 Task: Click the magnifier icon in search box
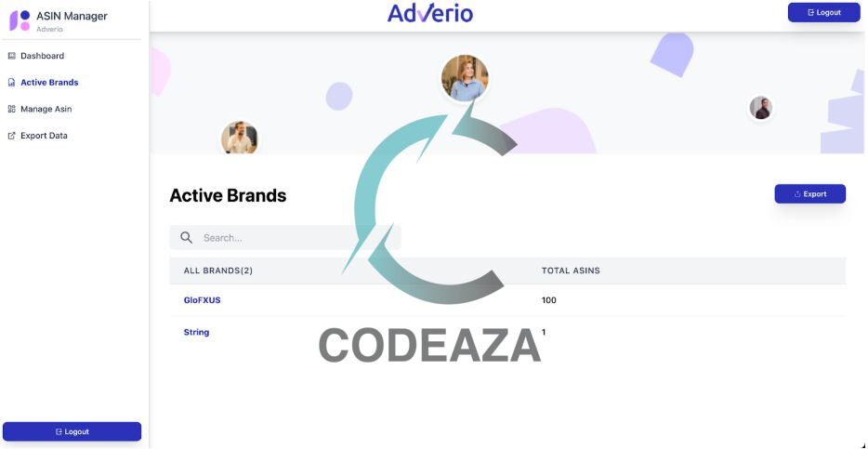coord(187,237)
